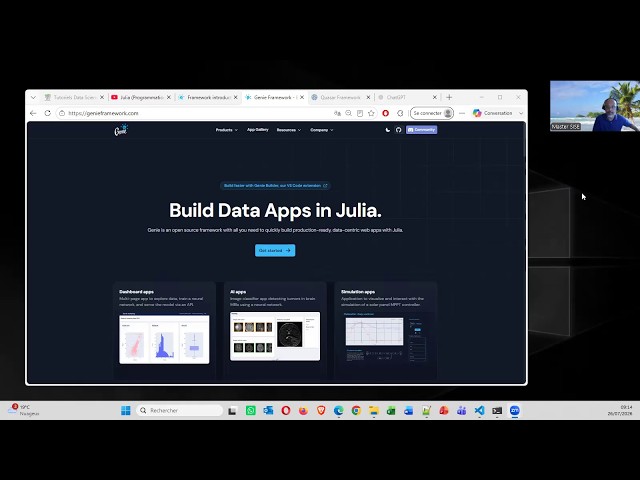Image resolution: width=640 pixels, height=480 pixels.
Task: Go back with the browser back arrow
Action: coord(33,113)
